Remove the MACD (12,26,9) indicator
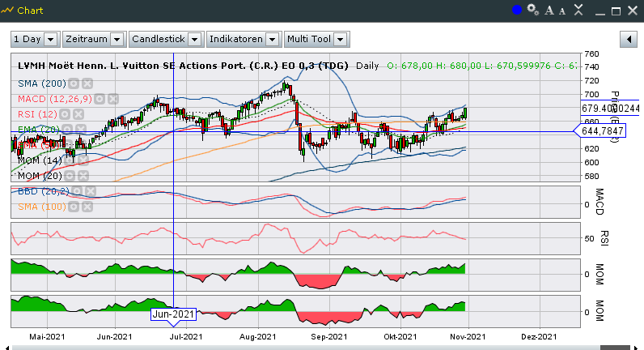Image resolution: width=644 pixels, height=350 pixels. pos(113,99)
